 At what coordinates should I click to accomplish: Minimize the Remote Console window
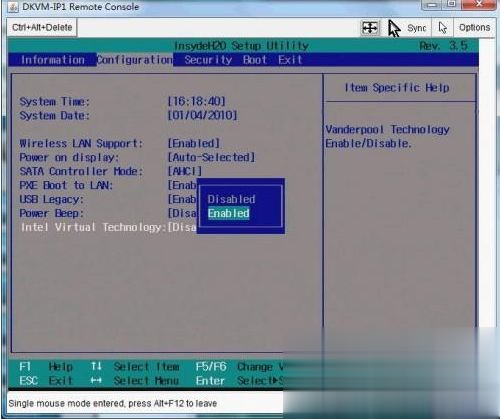click(x=432, y=5)
